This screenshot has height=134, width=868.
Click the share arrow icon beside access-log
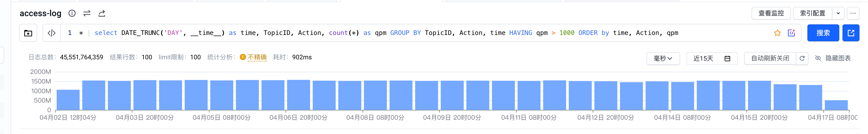tap(102, 14)
